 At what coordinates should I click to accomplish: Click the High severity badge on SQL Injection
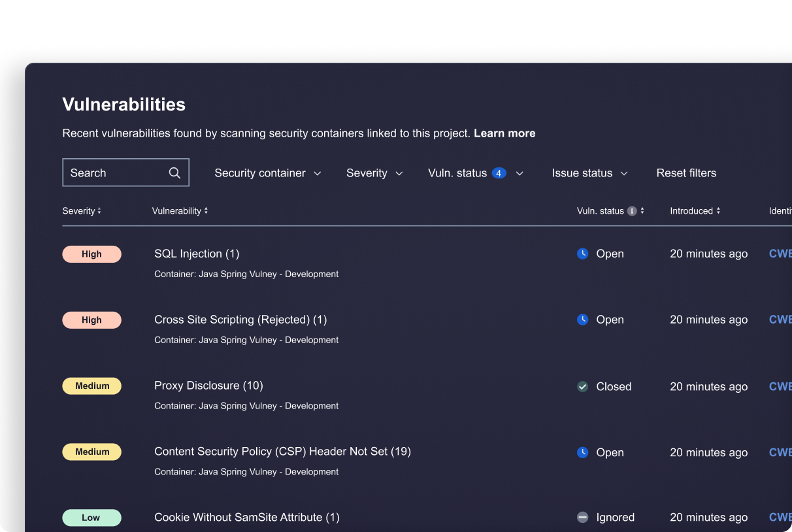point(91,254)
